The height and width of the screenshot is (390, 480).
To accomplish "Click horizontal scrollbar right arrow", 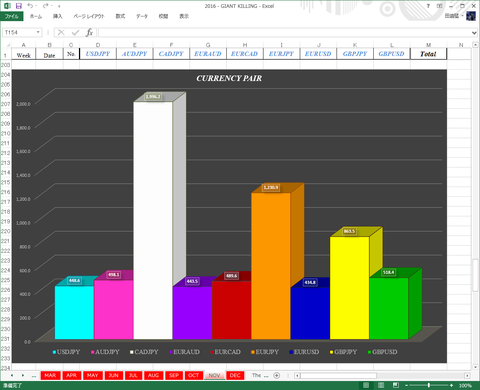I will (x=467, y=376).
